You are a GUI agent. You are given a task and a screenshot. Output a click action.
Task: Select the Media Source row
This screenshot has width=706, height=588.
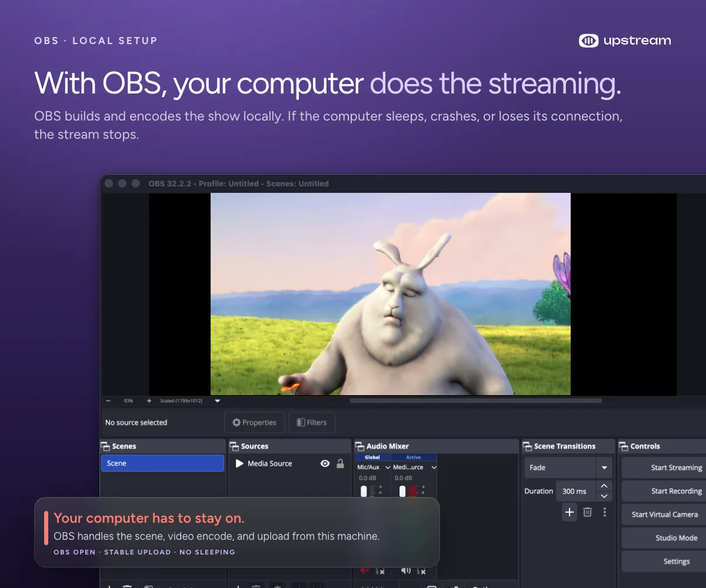click(289, 463)
